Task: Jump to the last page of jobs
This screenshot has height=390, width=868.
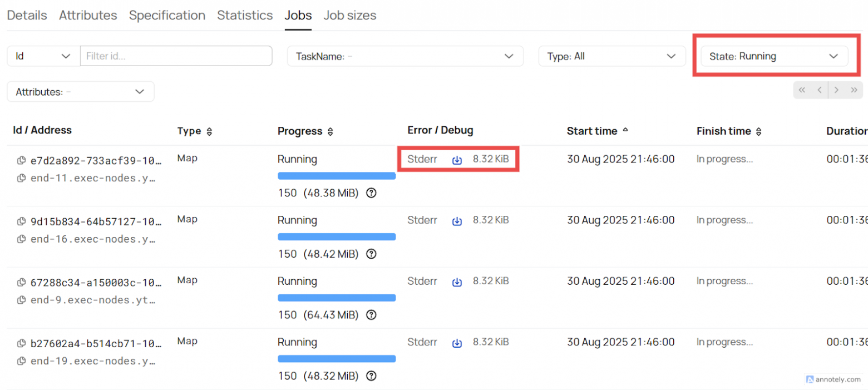Action: click(x=854, y=90)
